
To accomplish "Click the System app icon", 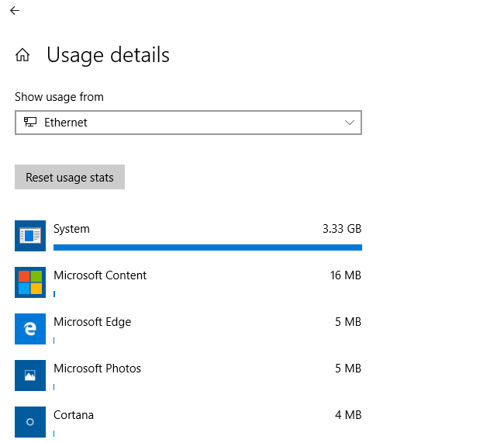I will tap(30, 236).
